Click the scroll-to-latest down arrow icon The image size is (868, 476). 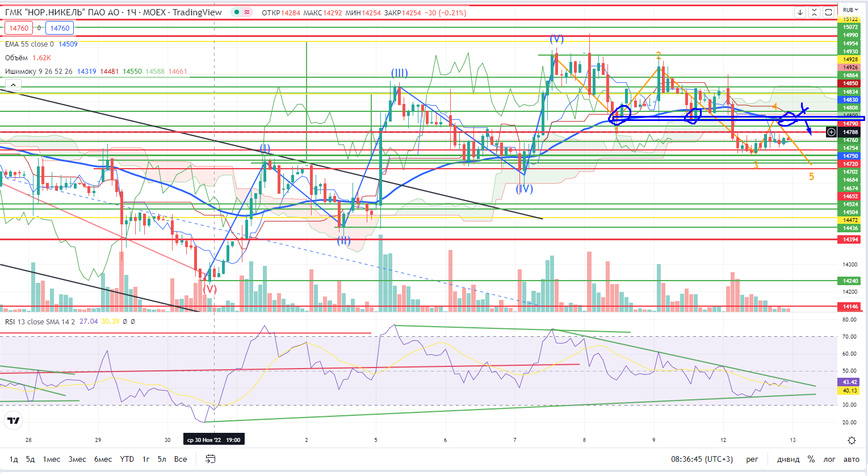click(x=800, y=12)
